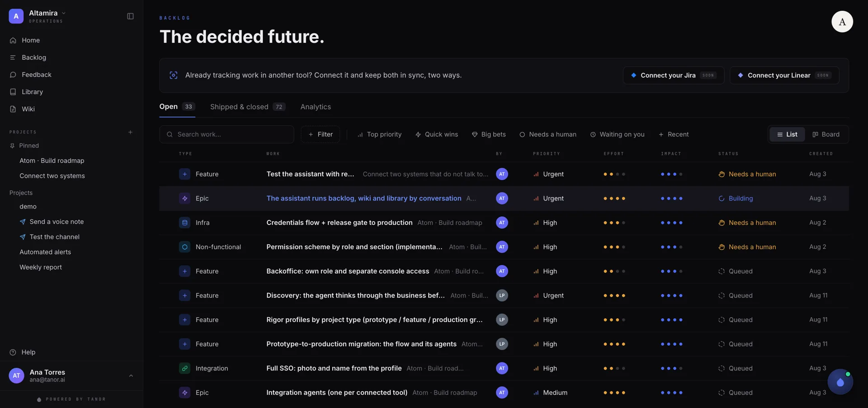
Task: Toggle Waiting on you quick filter
Action: coord(618,134)
